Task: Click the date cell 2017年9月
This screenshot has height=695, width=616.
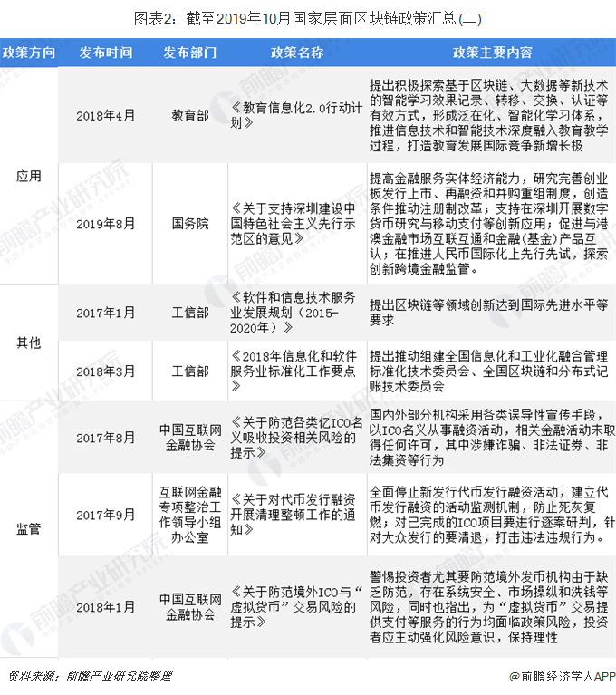Action: pyautogui.click(x=105, y=515)
